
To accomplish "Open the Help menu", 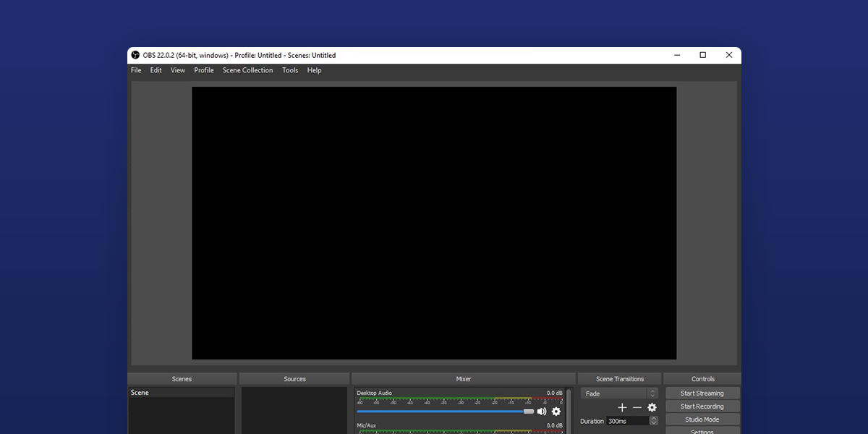I will [314, 70].
